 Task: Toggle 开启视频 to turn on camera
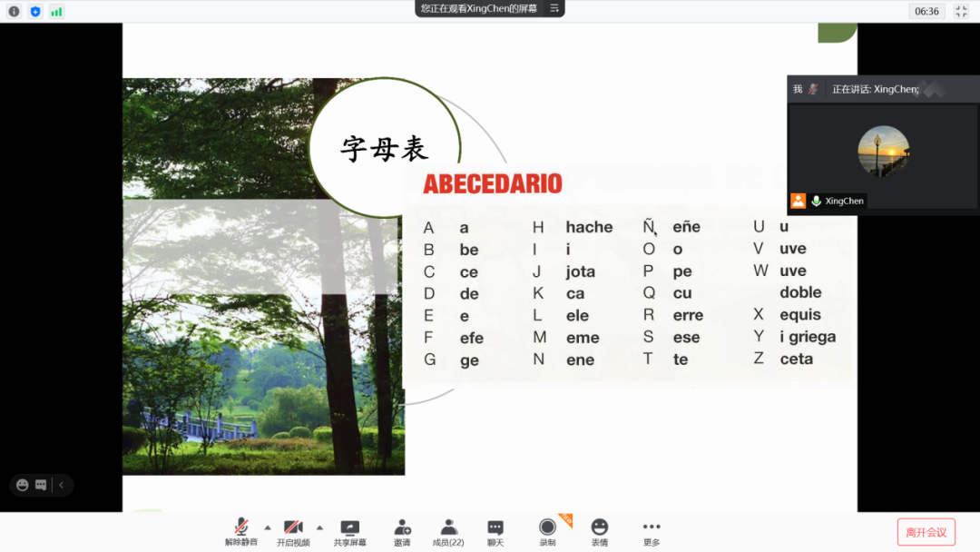(293, 532)
